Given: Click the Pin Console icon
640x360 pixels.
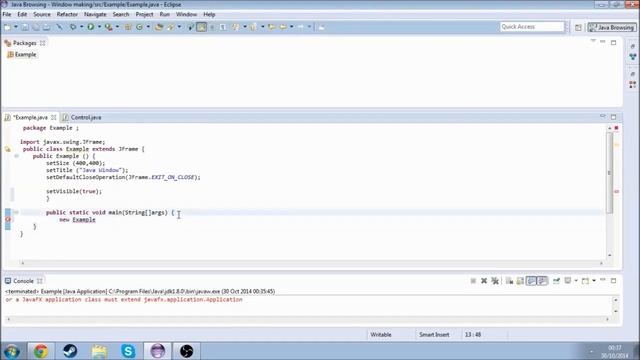Looking at the screenshot, I should (x=556, y=281).
